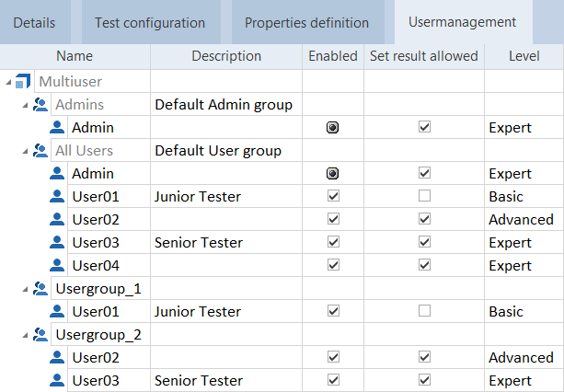Uncheck Set result allowed for User04
The image size is (564, 392).
[424, 266]
